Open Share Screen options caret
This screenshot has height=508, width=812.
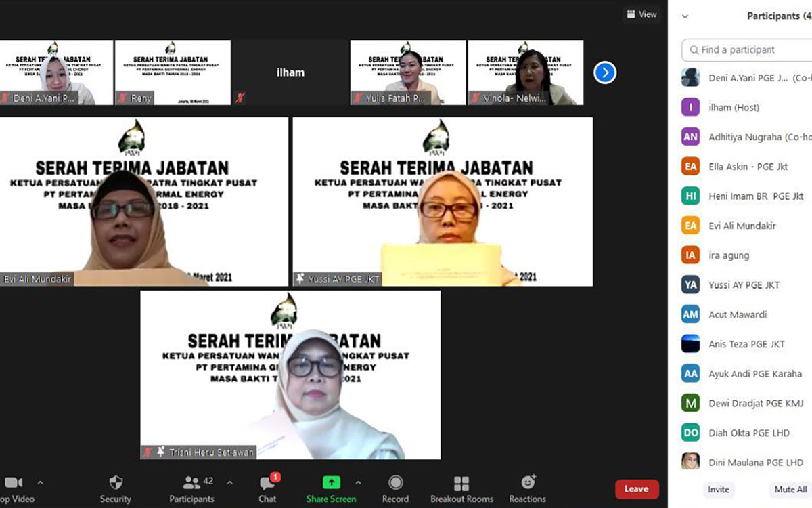pyautogui.click(x=358, y=483)
